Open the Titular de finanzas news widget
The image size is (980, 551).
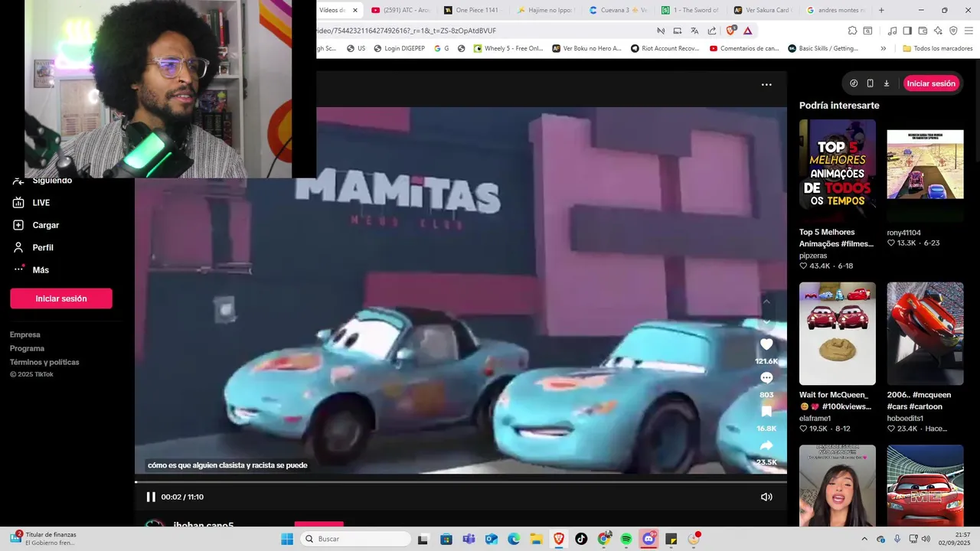pos(44,539)
